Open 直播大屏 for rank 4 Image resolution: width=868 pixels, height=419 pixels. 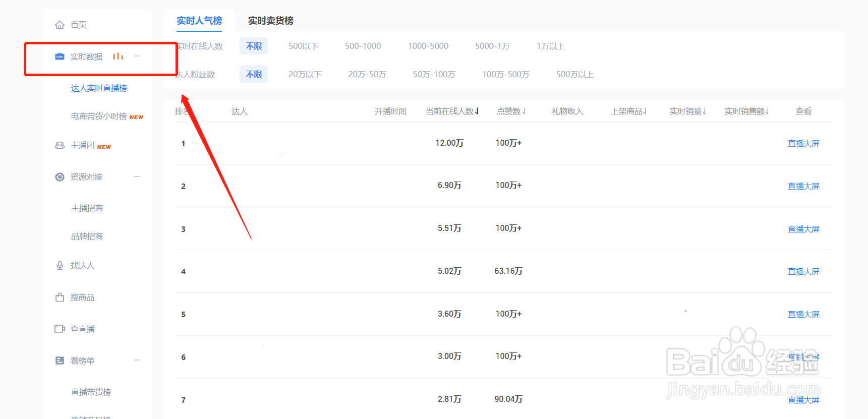coord(803,272)
